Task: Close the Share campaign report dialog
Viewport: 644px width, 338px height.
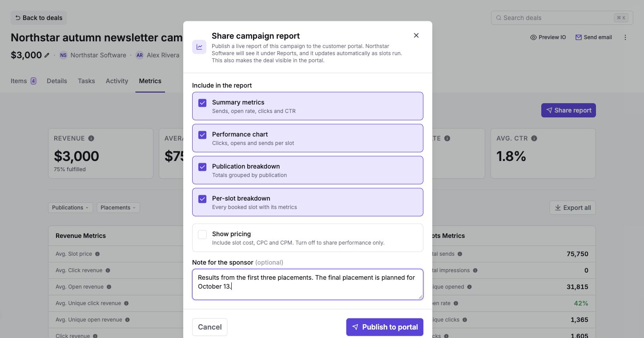Action: pos(416,36)
